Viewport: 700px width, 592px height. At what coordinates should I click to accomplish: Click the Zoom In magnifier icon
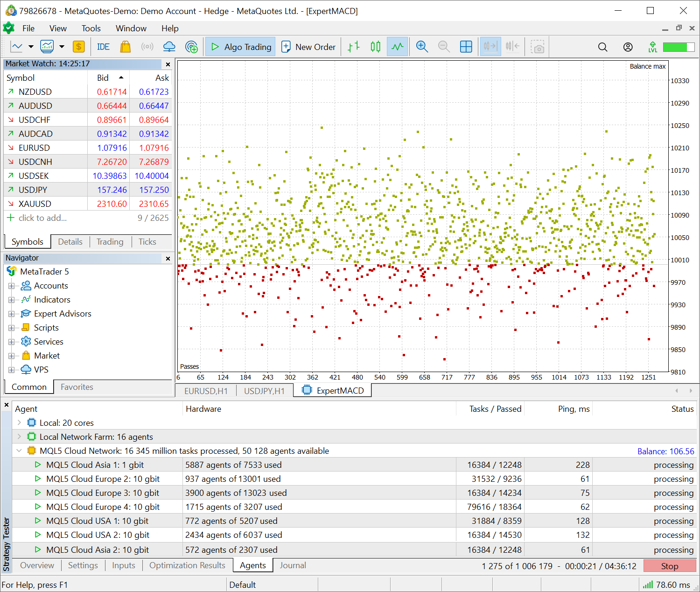click(x=422, y=47)
